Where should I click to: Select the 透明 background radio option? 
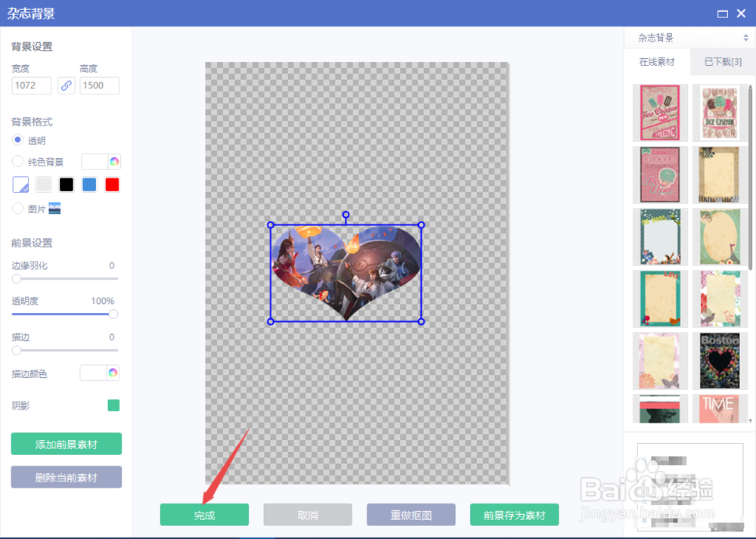(x=18, y=140)
